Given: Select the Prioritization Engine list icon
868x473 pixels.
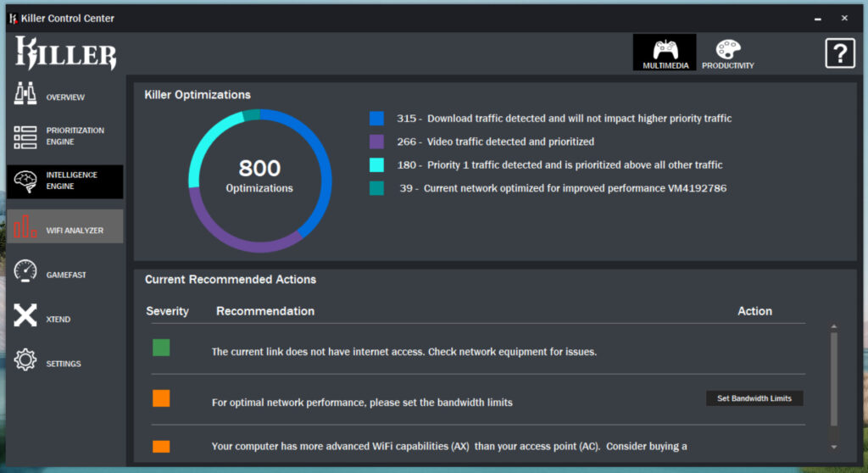Looking at the screenshot, I should tap(25, 136).
